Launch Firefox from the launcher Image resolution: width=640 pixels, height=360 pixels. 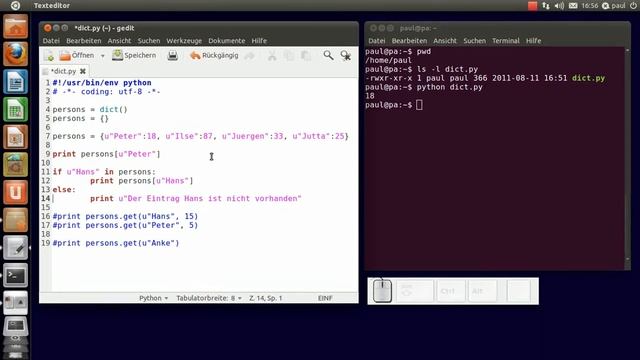[x=16, y=54]
